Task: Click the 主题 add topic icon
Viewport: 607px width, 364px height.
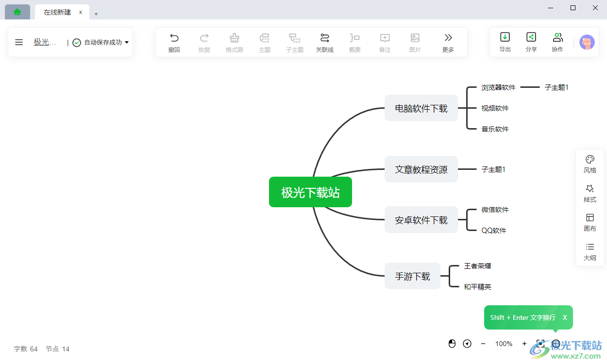Action: pyautogui.click(x=265, y=38)
